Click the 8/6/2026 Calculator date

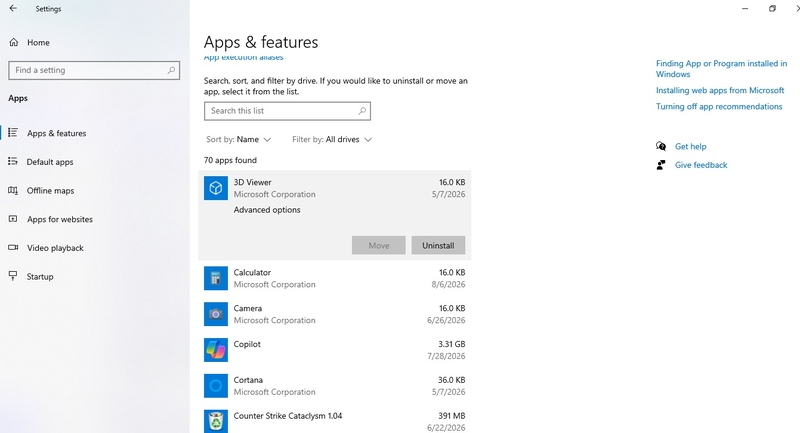pyautogui.click(x=448, y=285)
